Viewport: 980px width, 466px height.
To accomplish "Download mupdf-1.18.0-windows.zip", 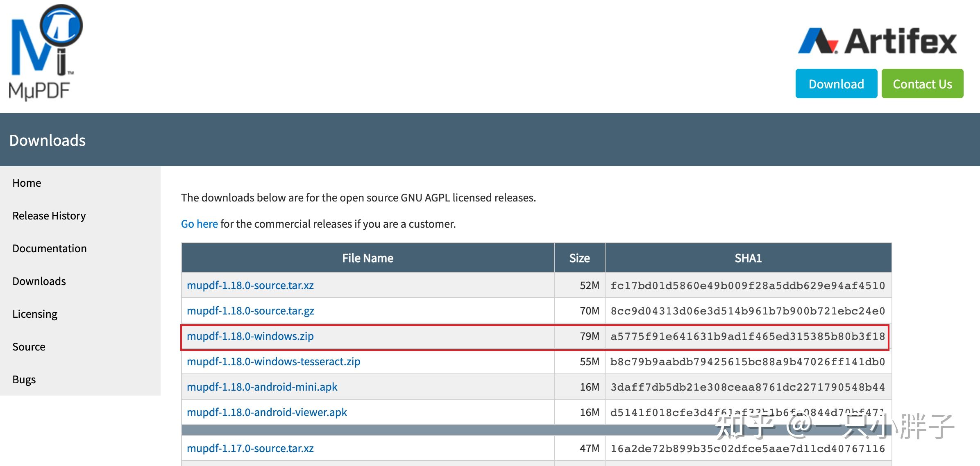I will click(250, 336).
